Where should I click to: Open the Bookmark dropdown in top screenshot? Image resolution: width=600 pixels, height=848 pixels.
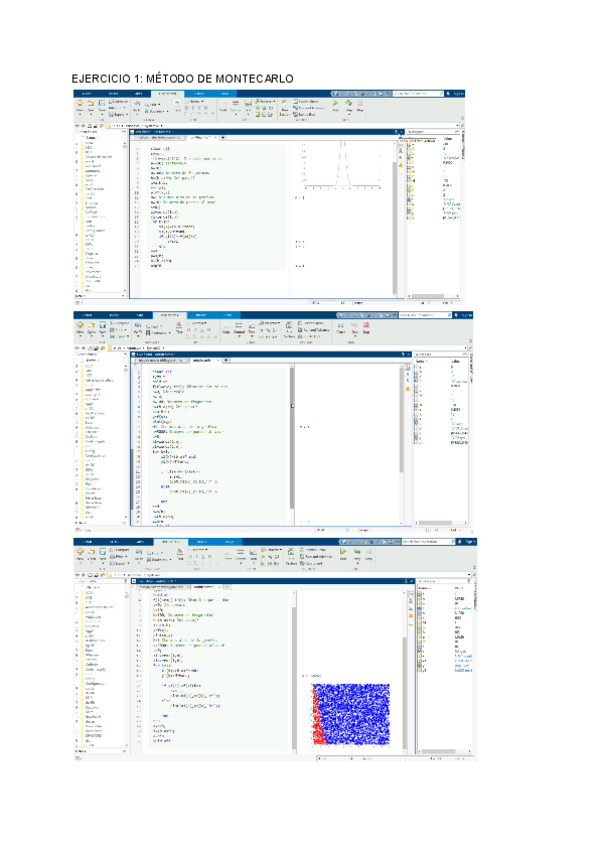[156, 111]
